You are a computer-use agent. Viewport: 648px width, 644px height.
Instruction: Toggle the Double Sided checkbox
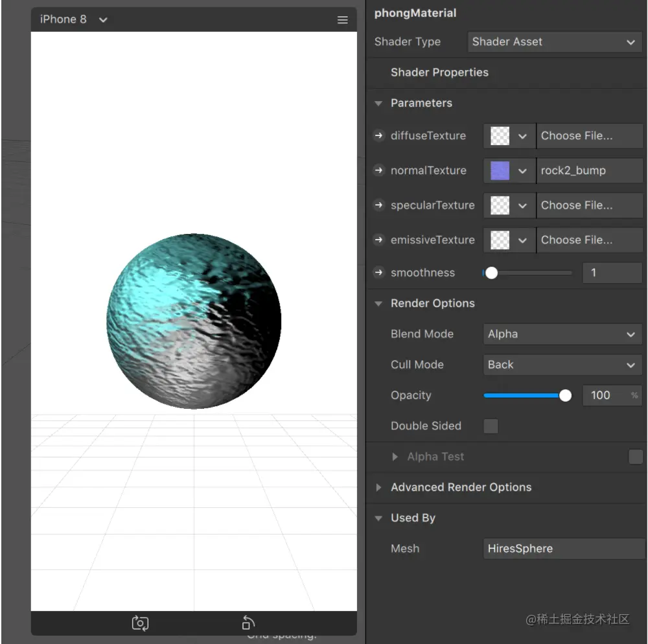click(x=491, y=426)
